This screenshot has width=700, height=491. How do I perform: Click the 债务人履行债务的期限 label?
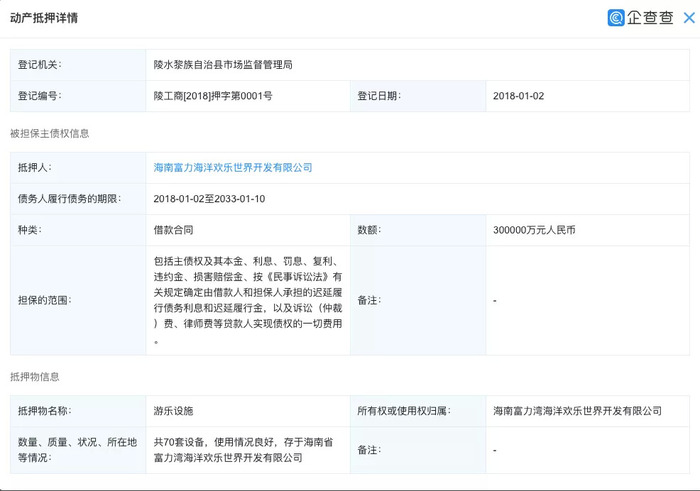(69, 199)
